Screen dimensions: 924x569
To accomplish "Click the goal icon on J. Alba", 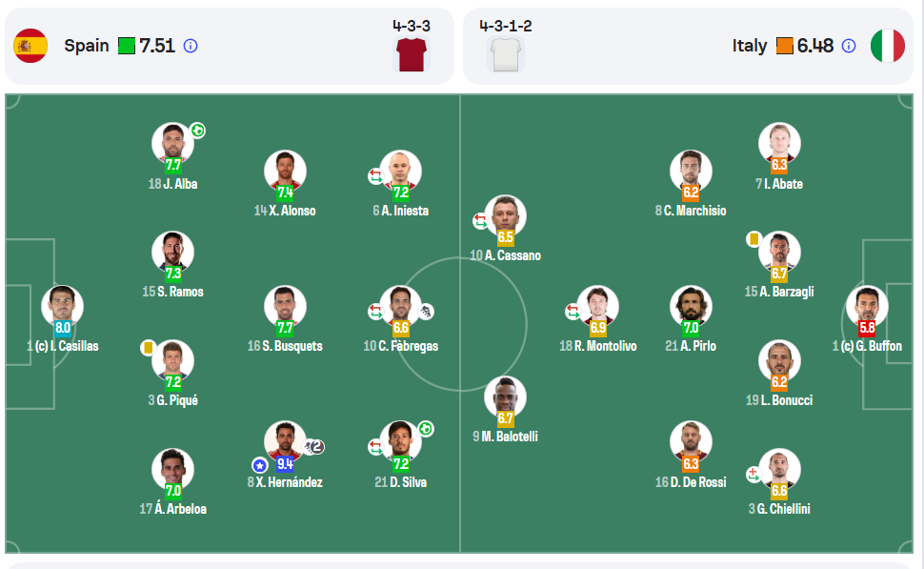I will coord(198,131).
